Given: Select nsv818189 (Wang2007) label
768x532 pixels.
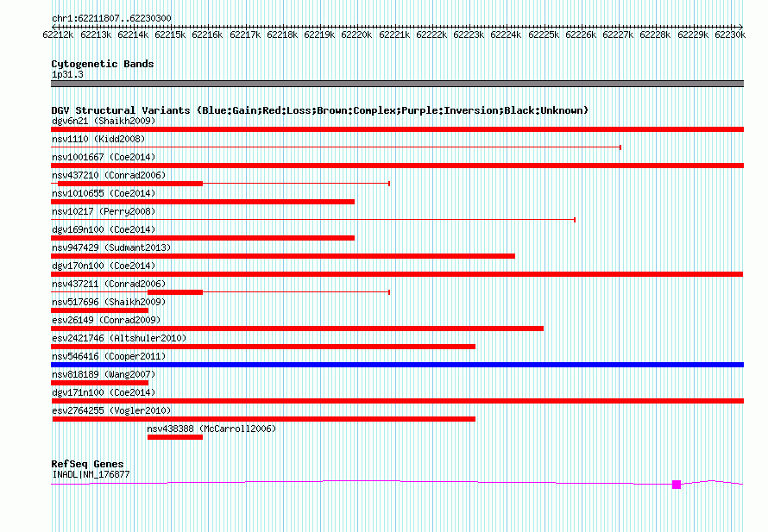Looking at the screenshot, I should point(104,374).
